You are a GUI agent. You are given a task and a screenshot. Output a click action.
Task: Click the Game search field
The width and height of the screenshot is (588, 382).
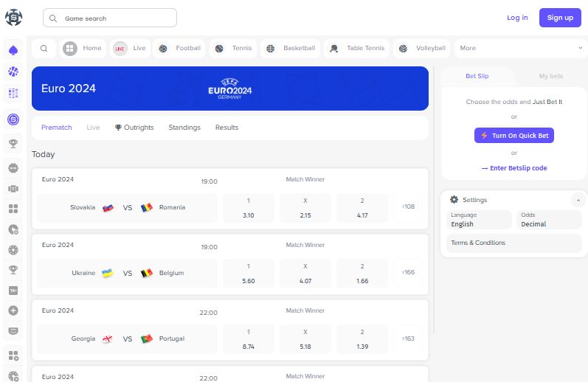110,18
